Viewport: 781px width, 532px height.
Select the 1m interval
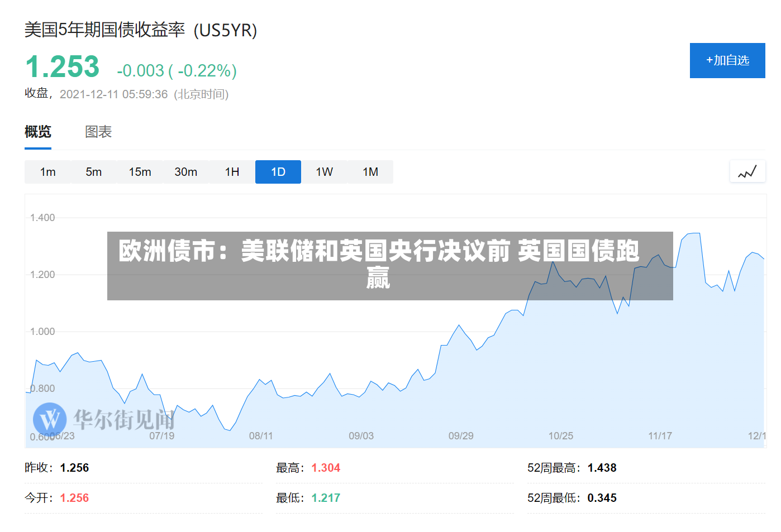pyautogui.click(x=47, y=172)
